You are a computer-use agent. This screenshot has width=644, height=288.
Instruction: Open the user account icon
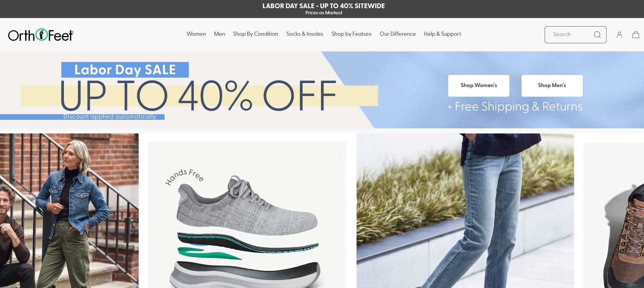(620, 35)
